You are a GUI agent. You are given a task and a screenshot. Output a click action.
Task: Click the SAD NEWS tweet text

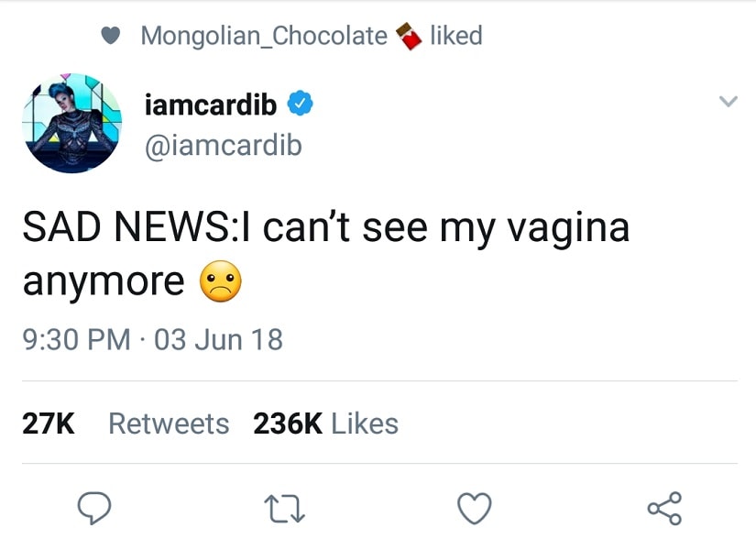pyautogui.click(x=325, y=228)
